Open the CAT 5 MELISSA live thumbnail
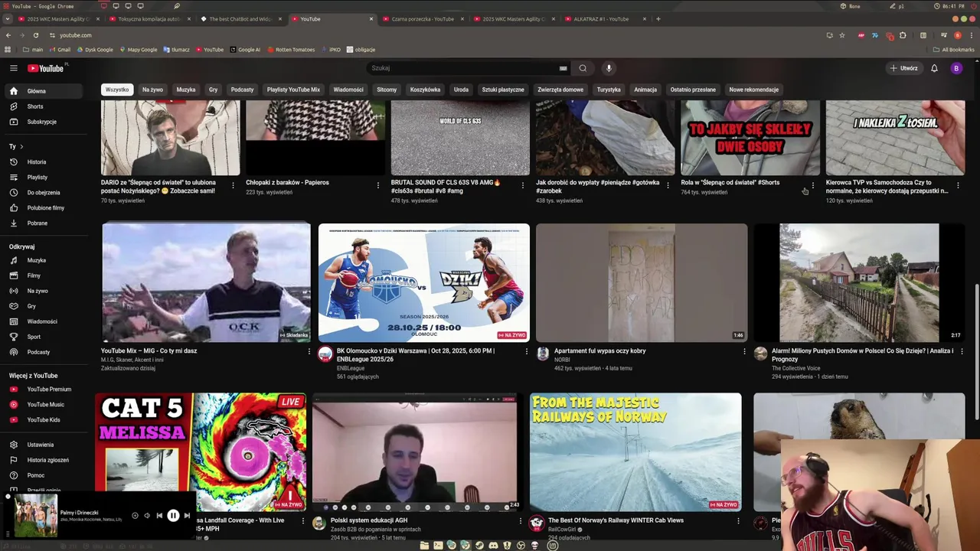 (x=201, y=452)
